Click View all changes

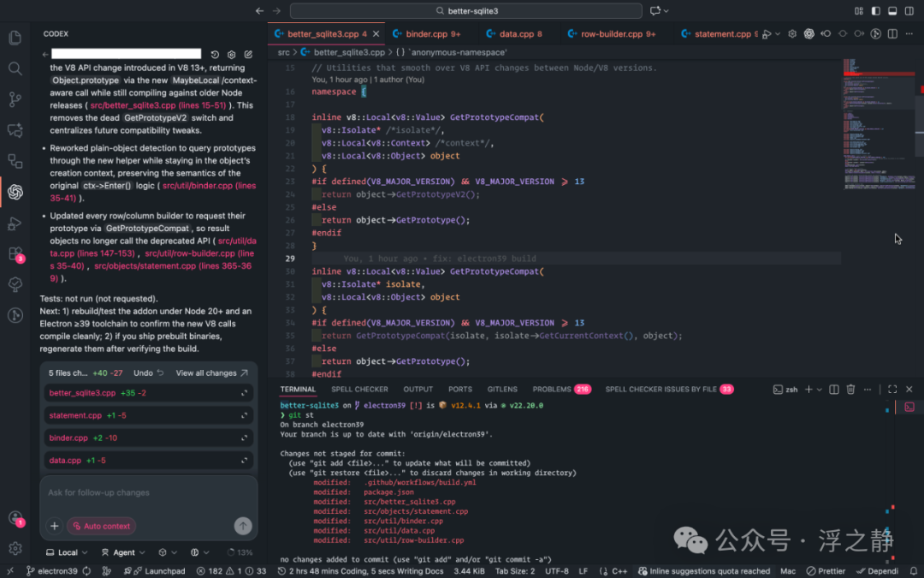pyautogui.click(x=212, y=372)
